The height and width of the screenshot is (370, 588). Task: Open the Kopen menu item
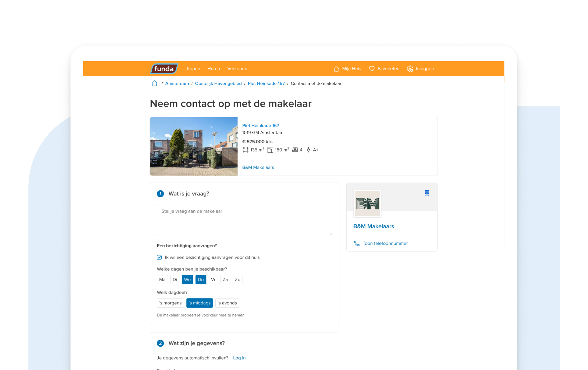193,69
